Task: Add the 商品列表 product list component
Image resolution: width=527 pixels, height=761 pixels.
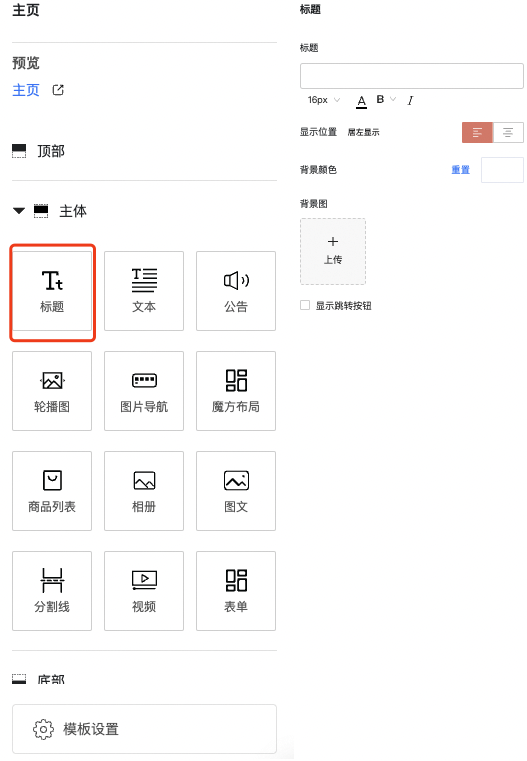Action: point(52,491)
